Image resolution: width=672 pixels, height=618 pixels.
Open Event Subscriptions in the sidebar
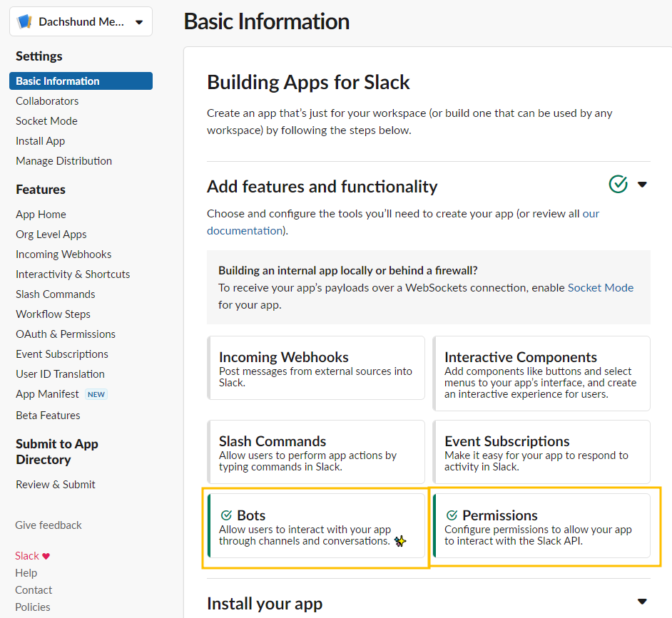click(62, 354)
